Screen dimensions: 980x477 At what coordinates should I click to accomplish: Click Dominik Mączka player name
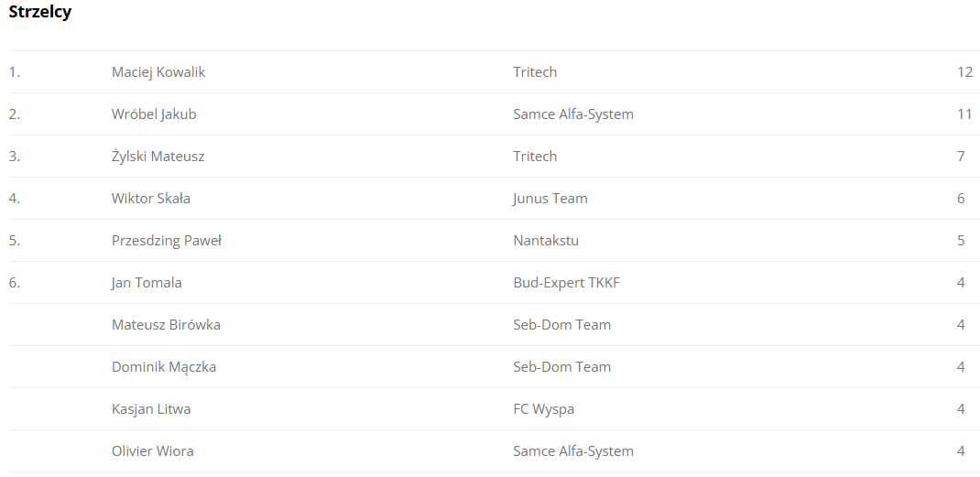tap(164, 367)
